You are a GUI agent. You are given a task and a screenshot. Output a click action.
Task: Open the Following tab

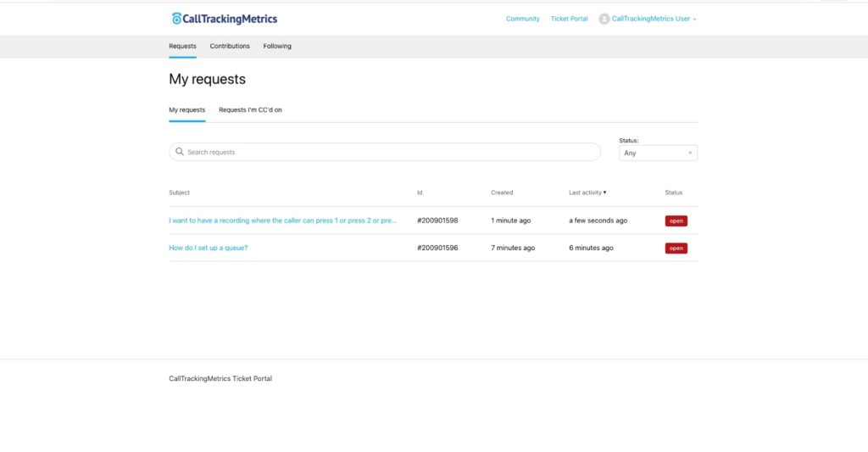(277, 46)
